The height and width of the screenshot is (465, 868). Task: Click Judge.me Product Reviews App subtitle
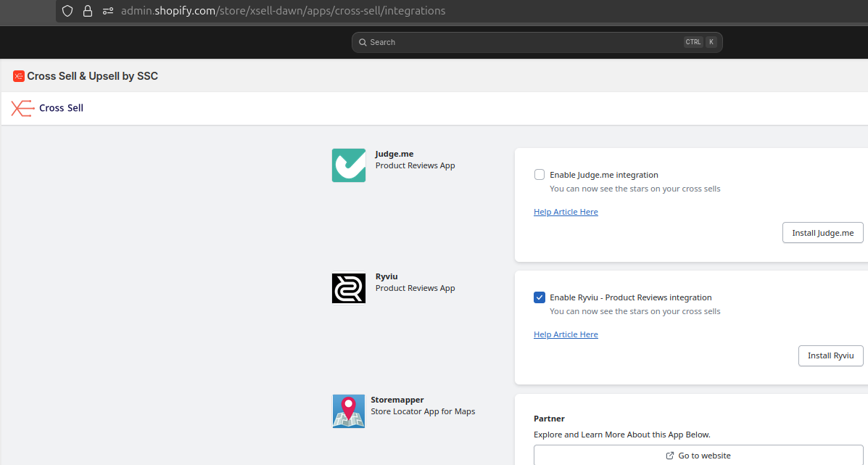point(416,165)
